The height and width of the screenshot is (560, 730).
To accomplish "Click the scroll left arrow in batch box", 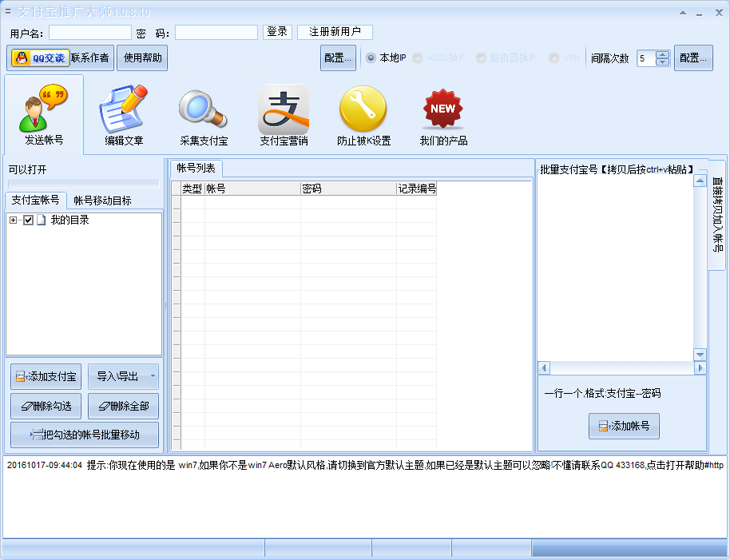I will [544, 367].
